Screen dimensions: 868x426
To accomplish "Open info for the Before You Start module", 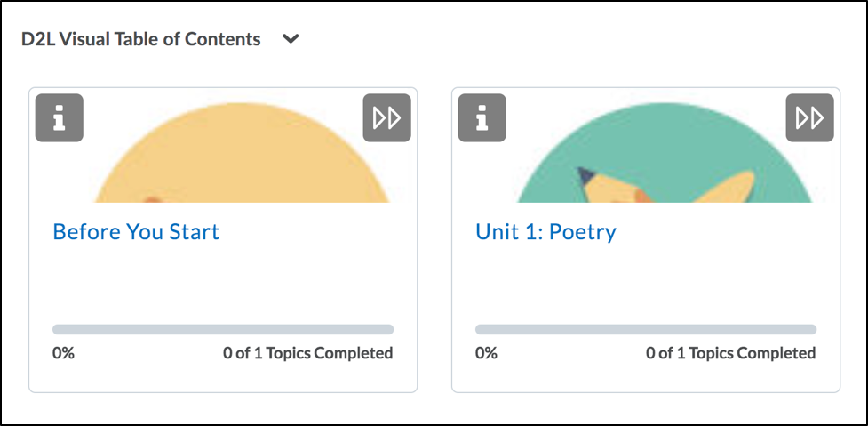I will point(60,117).
